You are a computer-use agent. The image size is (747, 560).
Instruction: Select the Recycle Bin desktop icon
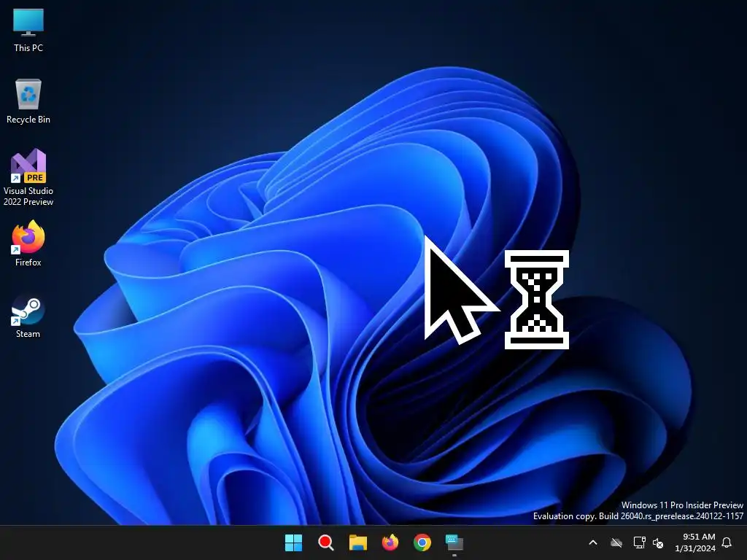[28, 101]
